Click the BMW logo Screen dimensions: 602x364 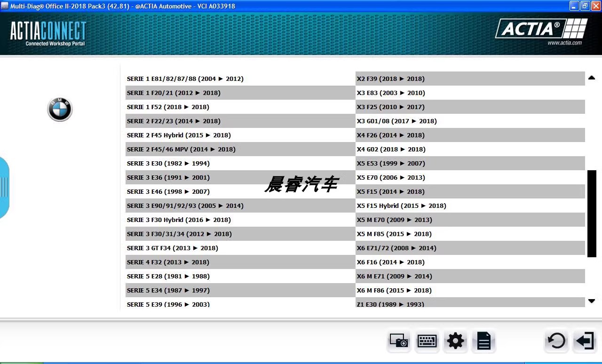pyautogui.click(x=60, y=110)
